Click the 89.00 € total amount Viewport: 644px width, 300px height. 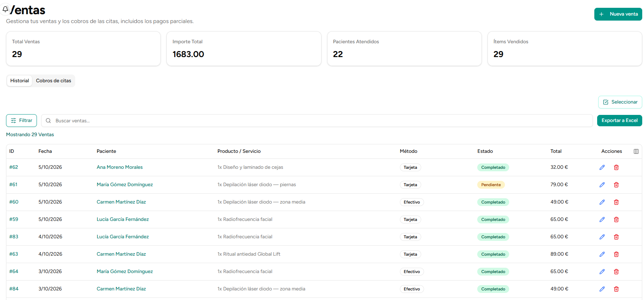pos(559,254)
